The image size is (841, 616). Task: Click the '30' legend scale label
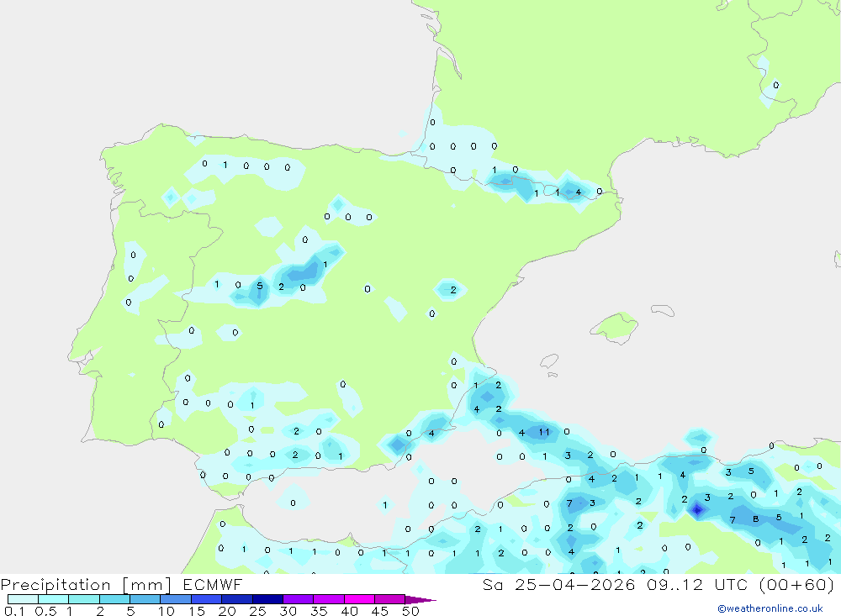[288, 611]
